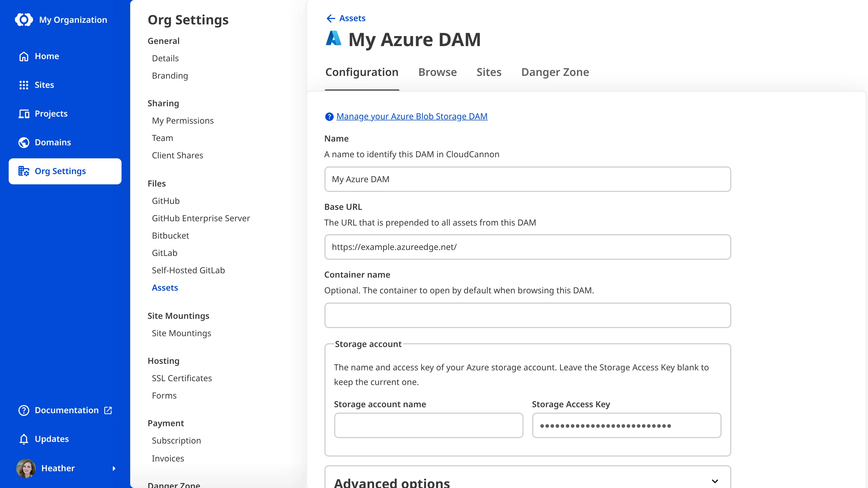Click Heather's profile avatar
Screen dimensions: 868x488
(x=26, y=468)
